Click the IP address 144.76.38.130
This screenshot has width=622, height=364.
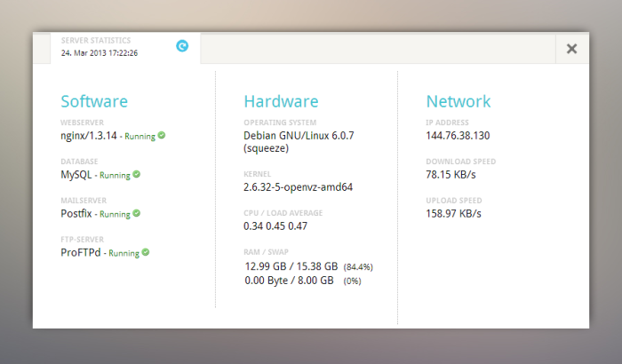(458, 136)
